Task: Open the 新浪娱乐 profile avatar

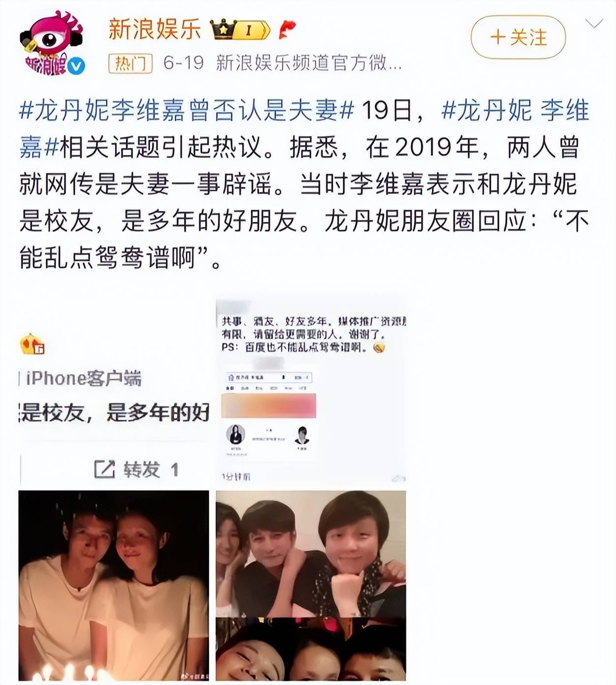Action: 52,43
